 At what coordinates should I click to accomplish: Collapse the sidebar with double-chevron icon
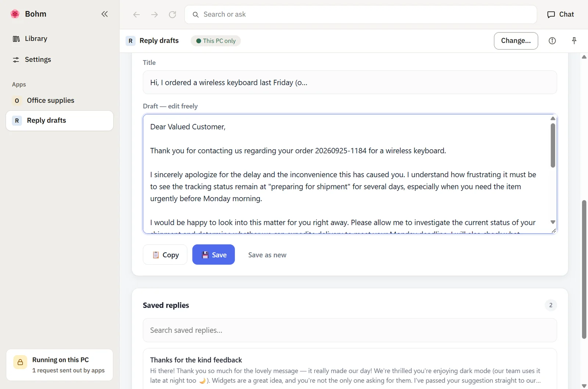[105, 14]
